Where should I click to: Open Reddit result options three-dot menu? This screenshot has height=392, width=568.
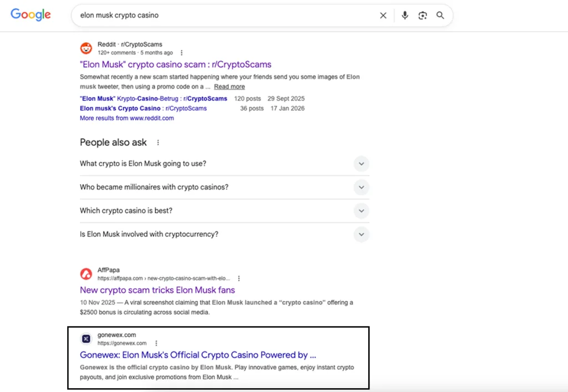pyautogui.click(x=181, y=53)
